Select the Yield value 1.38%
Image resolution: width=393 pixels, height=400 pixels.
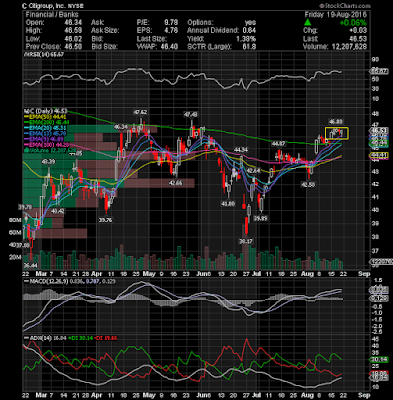click(x=245, y=39)
